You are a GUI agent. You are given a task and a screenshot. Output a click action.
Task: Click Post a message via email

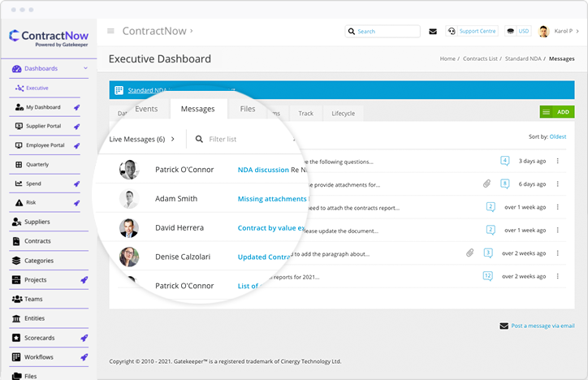pos(543,326)
